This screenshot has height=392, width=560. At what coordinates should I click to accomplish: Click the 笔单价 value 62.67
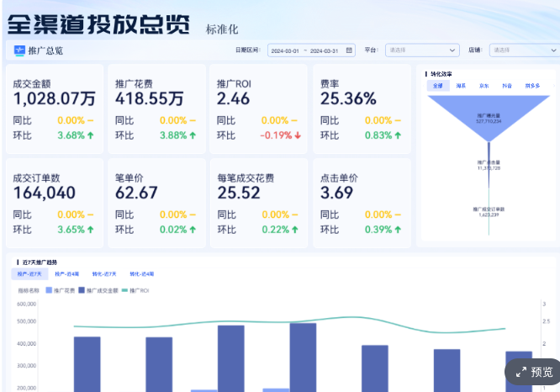click(136, 193)
